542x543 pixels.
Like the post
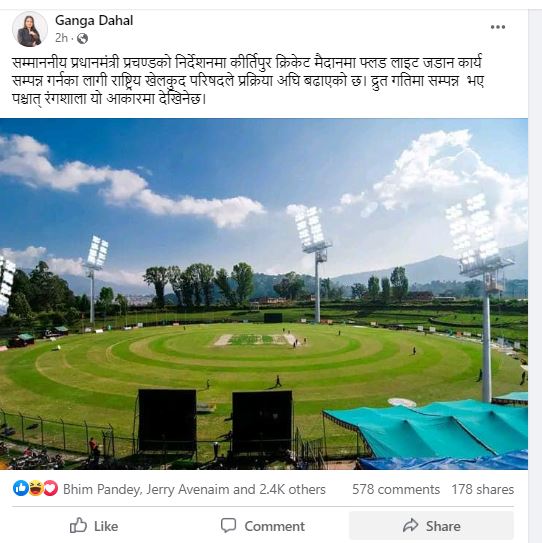pos(94,526)
